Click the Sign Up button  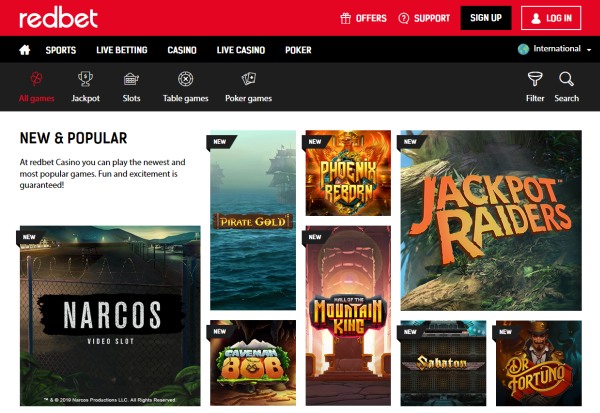[486, 18]
